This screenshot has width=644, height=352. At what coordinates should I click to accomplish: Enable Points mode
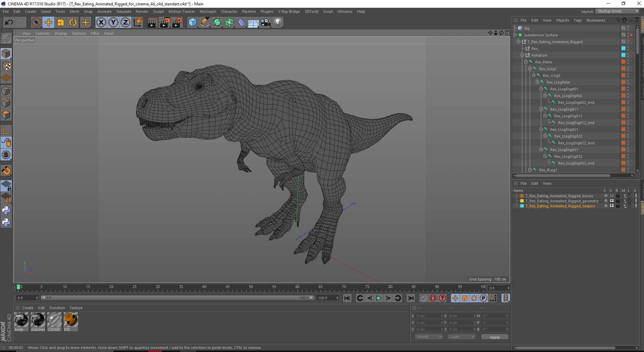[6, 90]
